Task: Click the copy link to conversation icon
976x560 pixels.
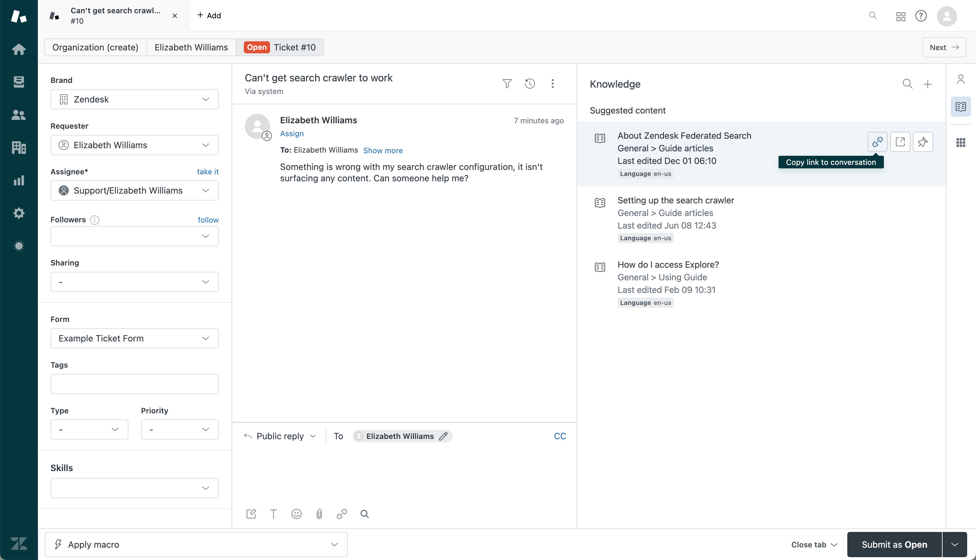Action: [x=877, y=141]
